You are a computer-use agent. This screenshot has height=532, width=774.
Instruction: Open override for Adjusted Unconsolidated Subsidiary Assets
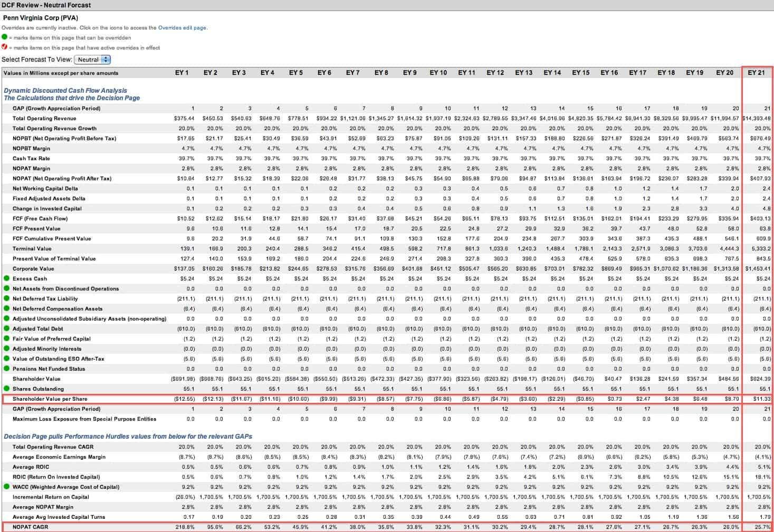(x=6, y=318)
